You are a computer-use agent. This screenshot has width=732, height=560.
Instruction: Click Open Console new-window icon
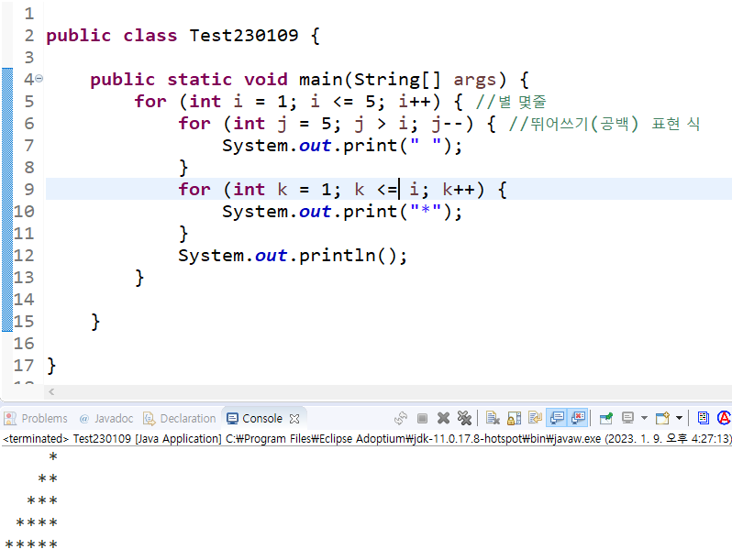pyautogui.click(x=662, y=418)
